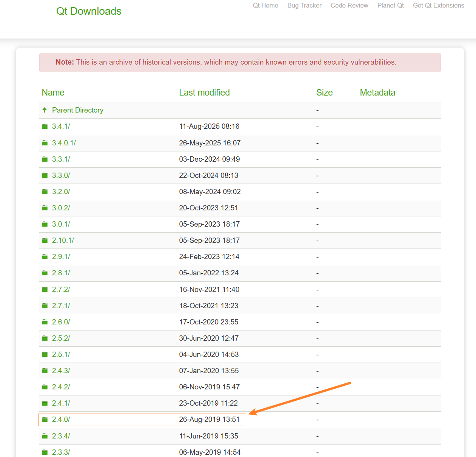
Task: Open the 2.3.3/ directory link
Action: 61,452
